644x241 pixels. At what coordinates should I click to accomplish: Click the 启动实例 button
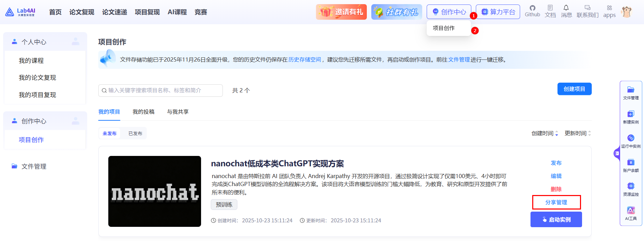(x=556, y=220)
